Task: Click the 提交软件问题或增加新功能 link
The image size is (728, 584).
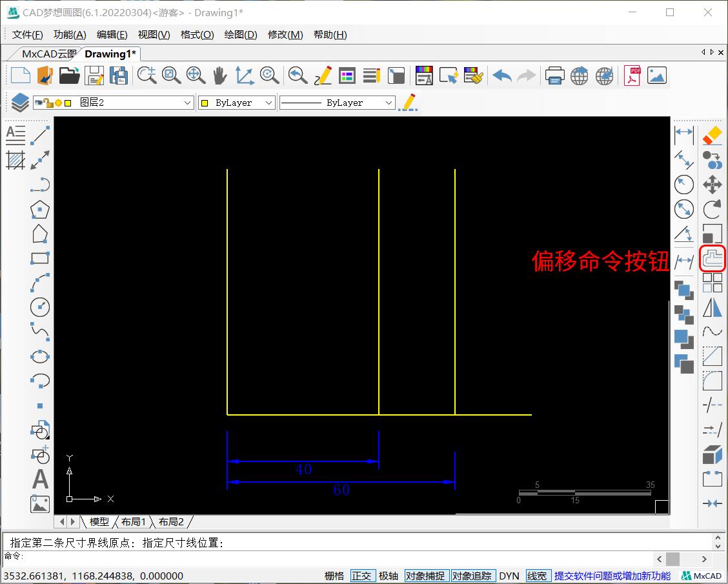Action: click(611, 576)
